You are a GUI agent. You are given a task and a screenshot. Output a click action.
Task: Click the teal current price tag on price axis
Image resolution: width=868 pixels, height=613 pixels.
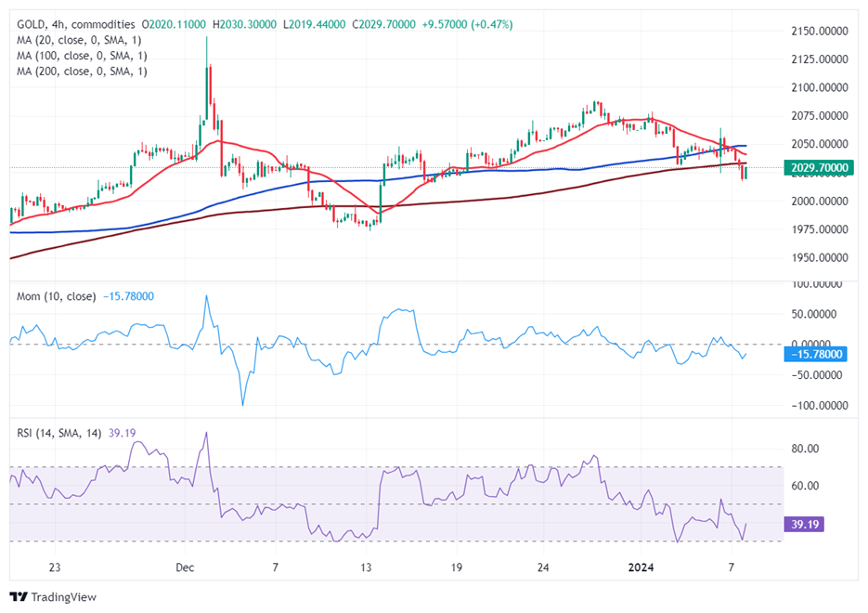pyautogui.click(x=822, y=168)
